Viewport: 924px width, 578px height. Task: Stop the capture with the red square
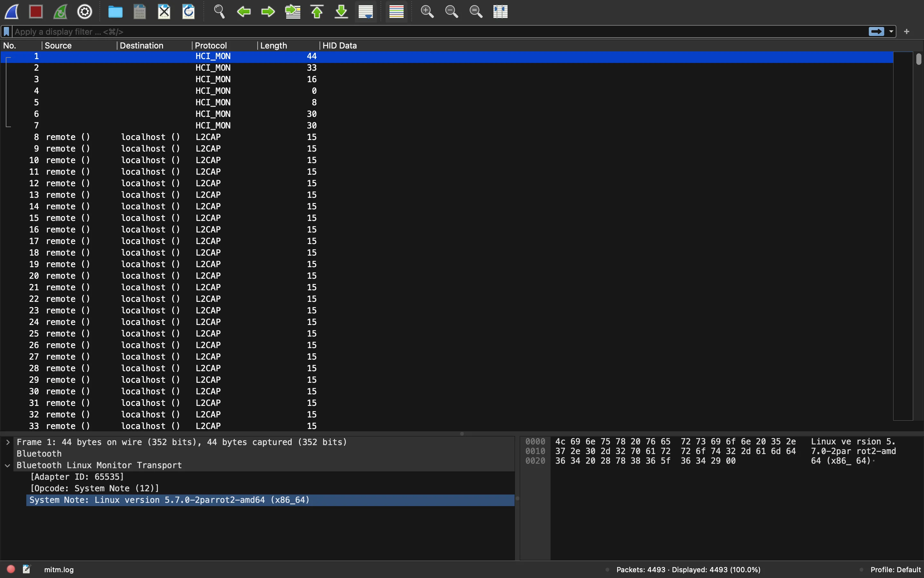coord(36,12)
